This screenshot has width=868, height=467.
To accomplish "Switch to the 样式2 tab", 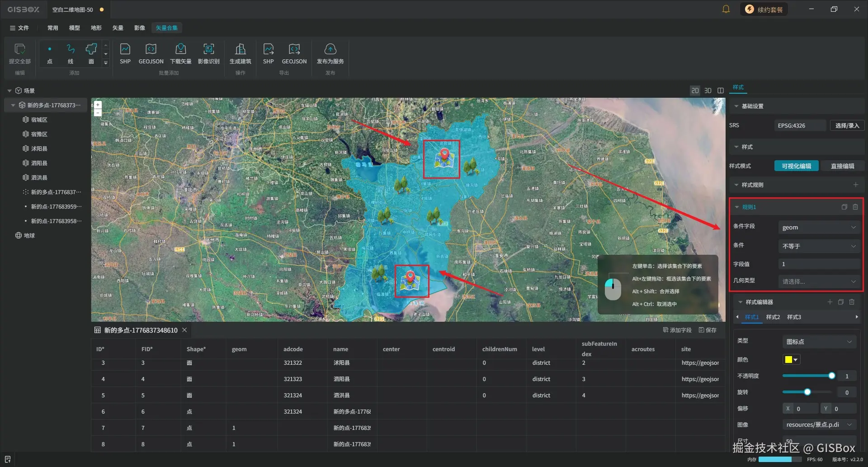I will tap(773, 317).
